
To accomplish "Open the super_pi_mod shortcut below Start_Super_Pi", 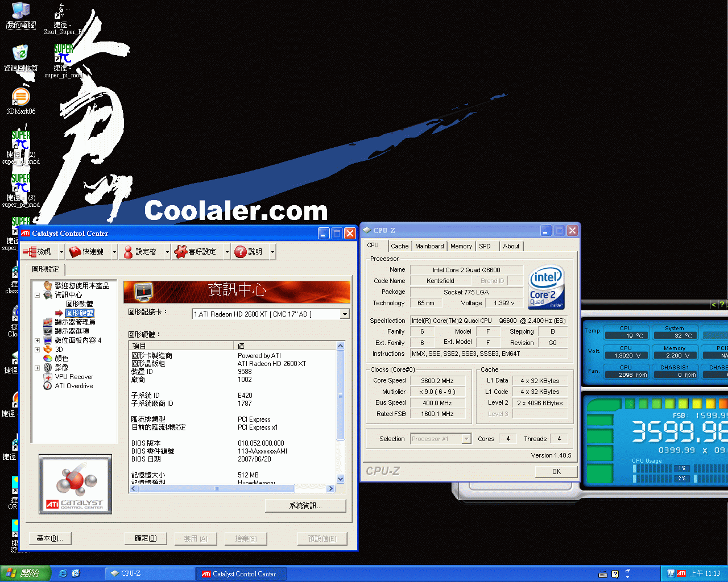I will click(x=63, y=61).
